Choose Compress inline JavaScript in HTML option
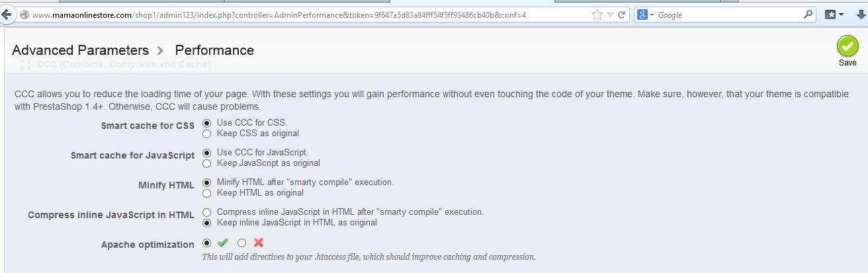 (206, 212)
